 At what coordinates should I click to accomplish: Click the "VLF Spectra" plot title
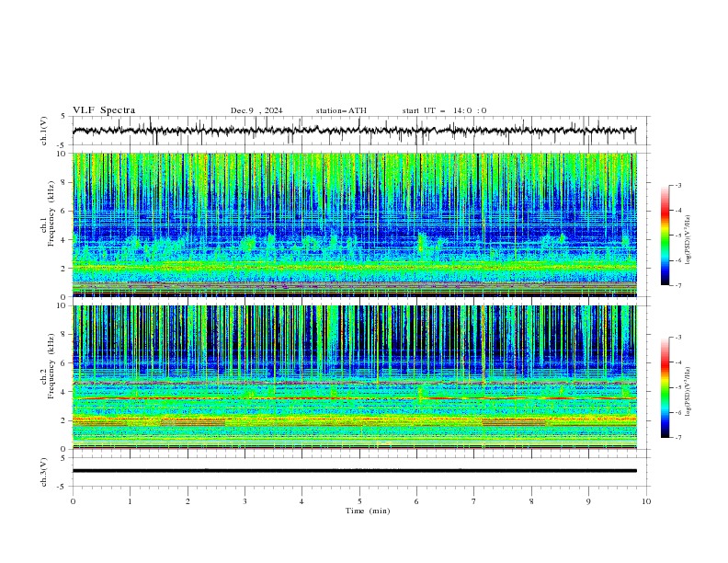[x=104, y=110]
